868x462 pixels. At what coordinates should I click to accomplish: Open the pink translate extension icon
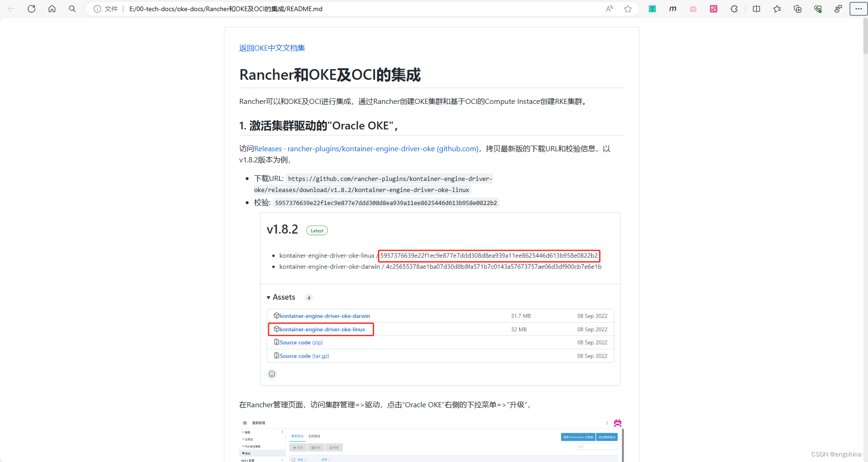(x=714, y=9)
